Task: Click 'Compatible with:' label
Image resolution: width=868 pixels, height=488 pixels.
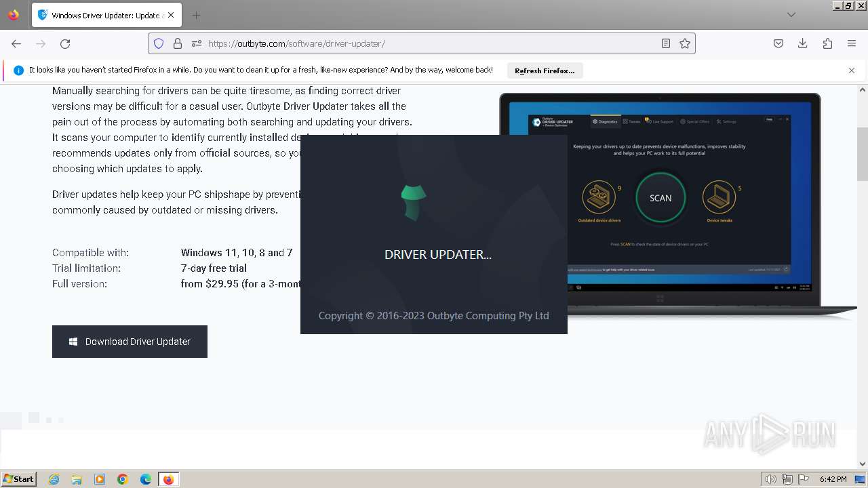Action: (90, 252)
